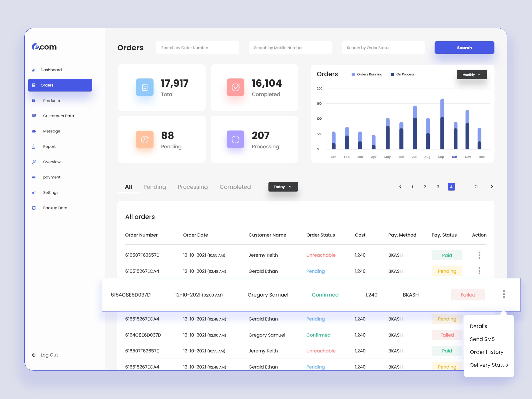Screen dimensions: 532x399
Task: Click the blue Search button
Action: 464,48
